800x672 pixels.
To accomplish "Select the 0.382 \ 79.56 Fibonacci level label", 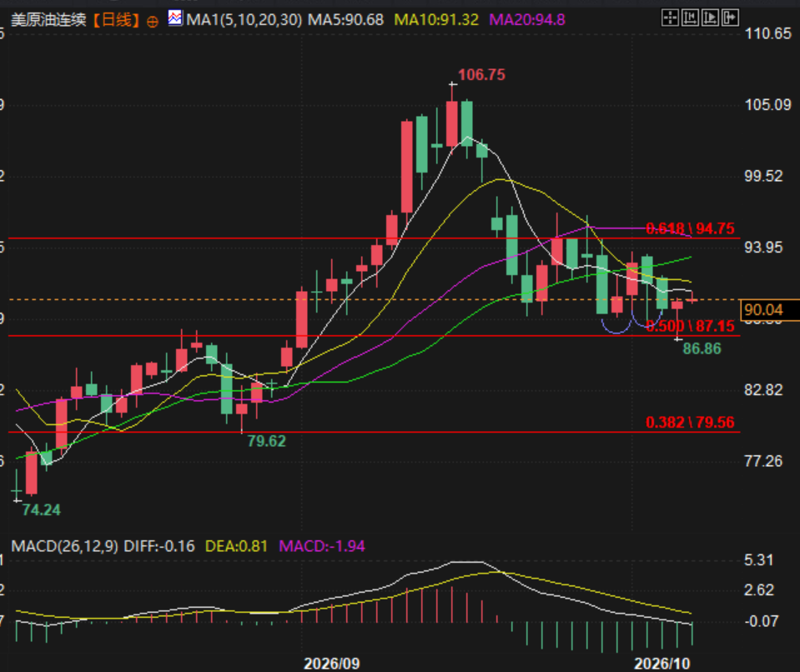I will (x=690, y=422).
